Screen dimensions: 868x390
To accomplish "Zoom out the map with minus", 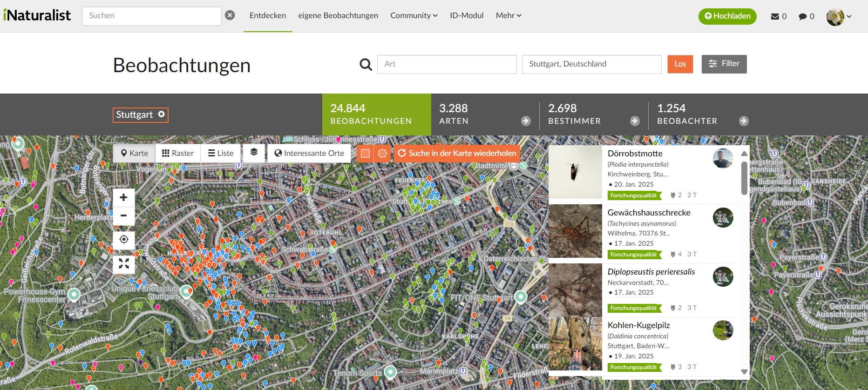I will pos(124,216).
